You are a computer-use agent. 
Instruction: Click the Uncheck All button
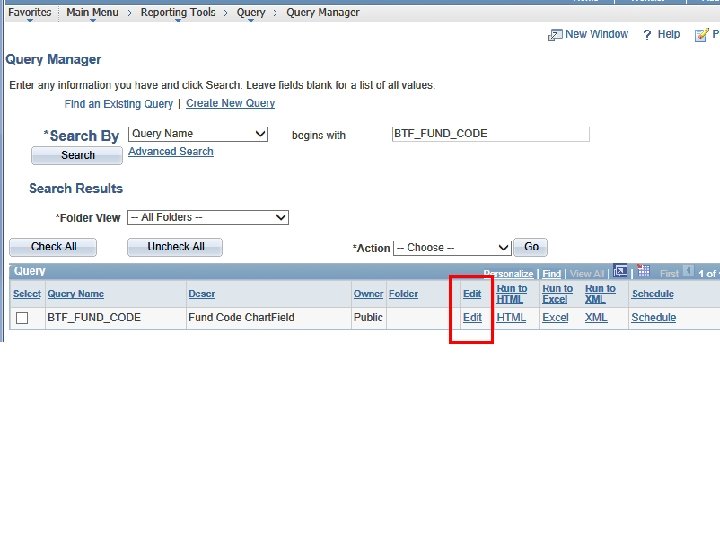(175, 247)
